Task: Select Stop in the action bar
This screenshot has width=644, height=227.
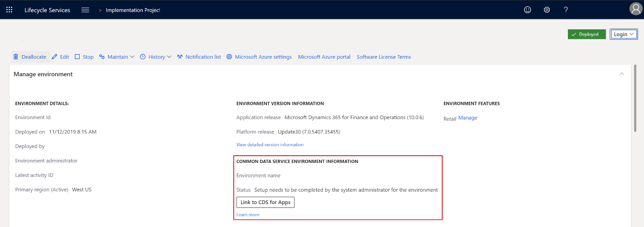Action: click(84, 57)
